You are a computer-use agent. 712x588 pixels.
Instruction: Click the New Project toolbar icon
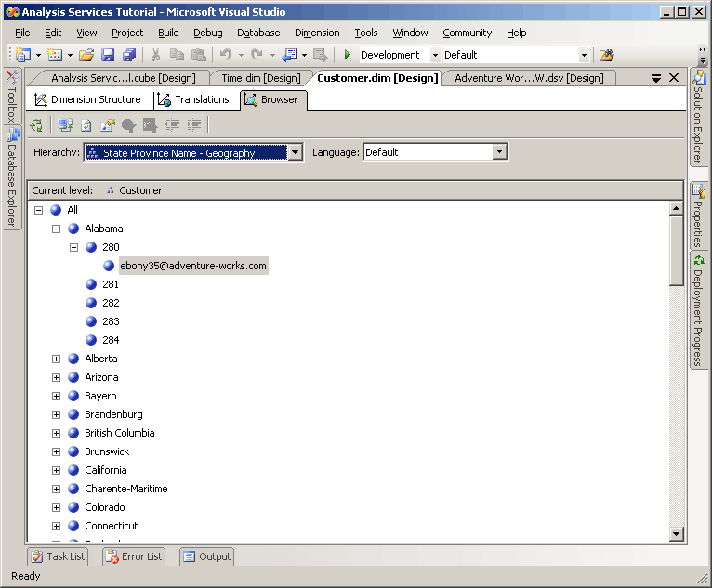click(x=23, y=55)
